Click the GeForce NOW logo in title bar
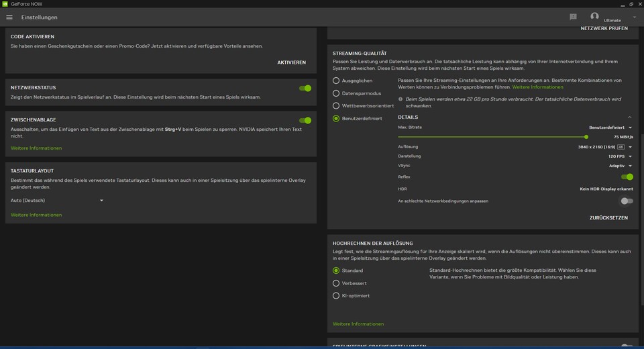 pos(5,4)
